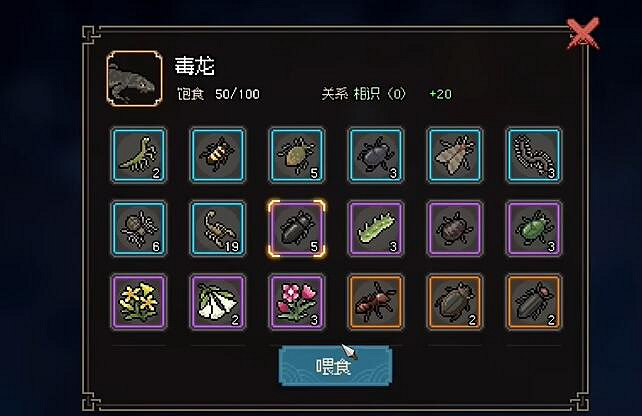
Task: Select the olive stink bug with count 5
Action: tap(297, 155)
